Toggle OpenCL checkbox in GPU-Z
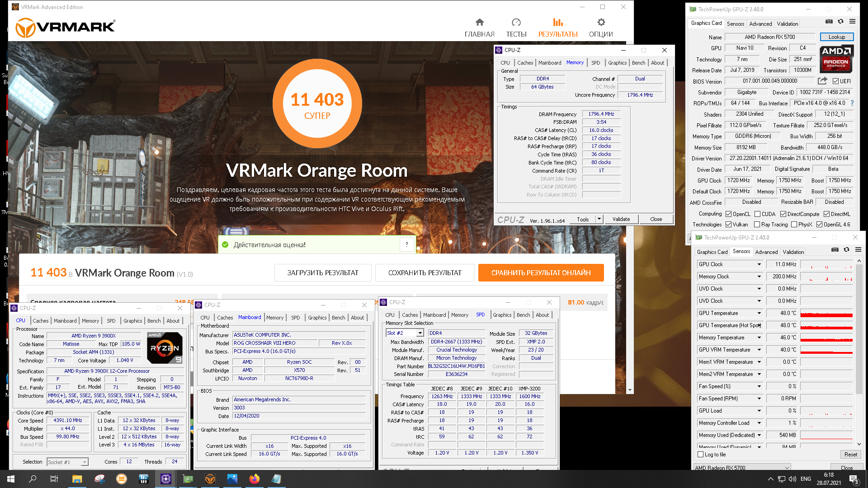 [x=728, y=214]
